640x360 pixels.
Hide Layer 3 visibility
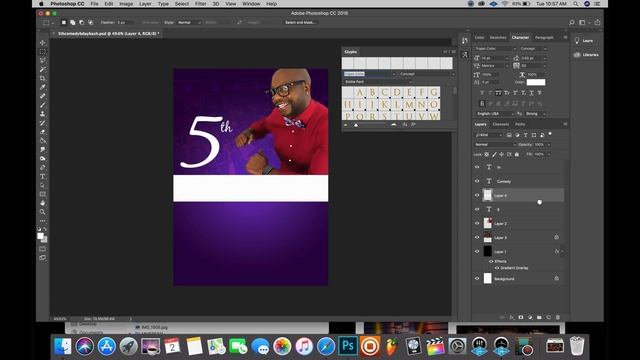(x=477, y=237)
